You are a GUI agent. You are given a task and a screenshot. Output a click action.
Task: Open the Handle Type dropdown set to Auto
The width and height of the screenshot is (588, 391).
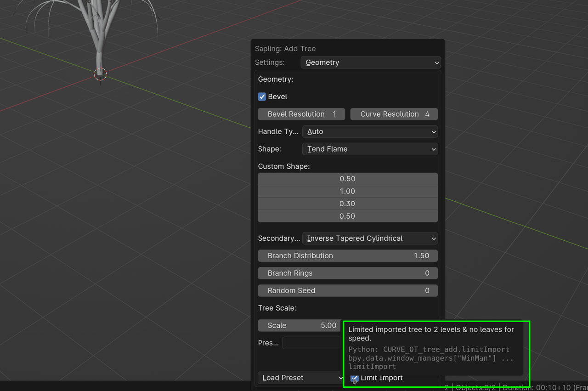point(370,131)
